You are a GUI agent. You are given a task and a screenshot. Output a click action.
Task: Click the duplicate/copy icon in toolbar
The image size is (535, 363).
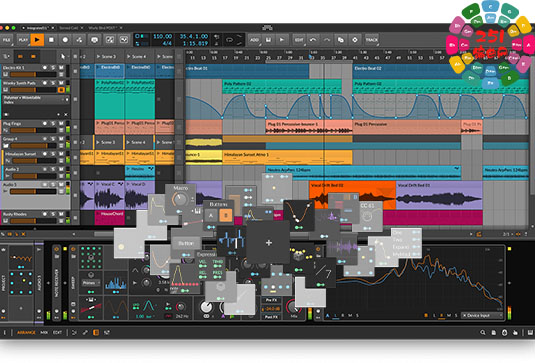tap(341, 40)
